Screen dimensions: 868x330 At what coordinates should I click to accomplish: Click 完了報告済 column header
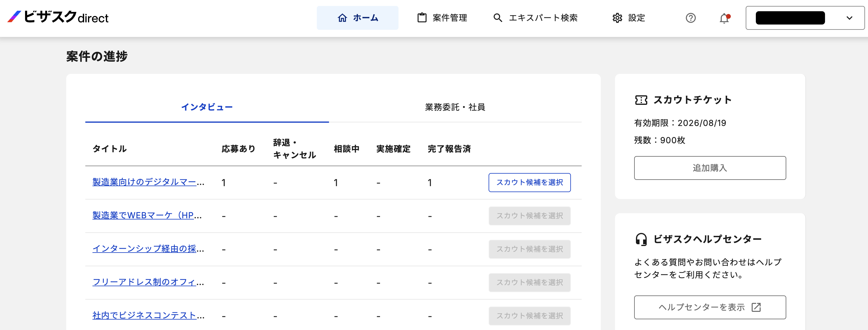[x=449, y=149]
